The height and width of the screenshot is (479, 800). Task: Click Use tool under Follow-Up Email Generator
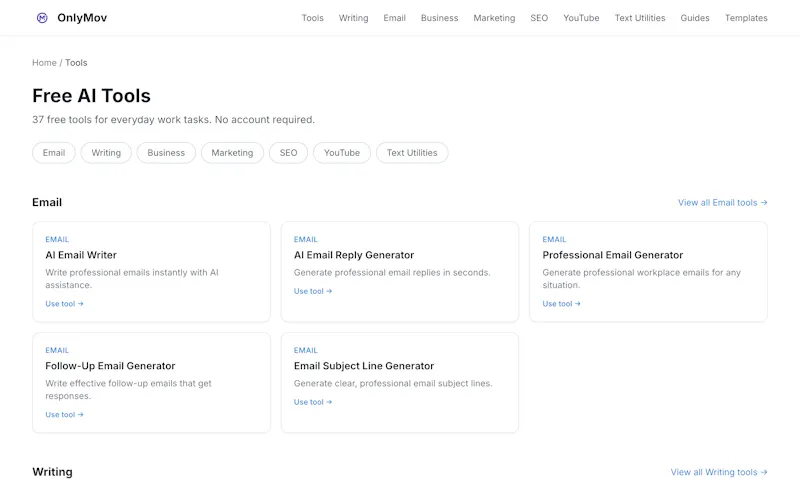(64, 415)
